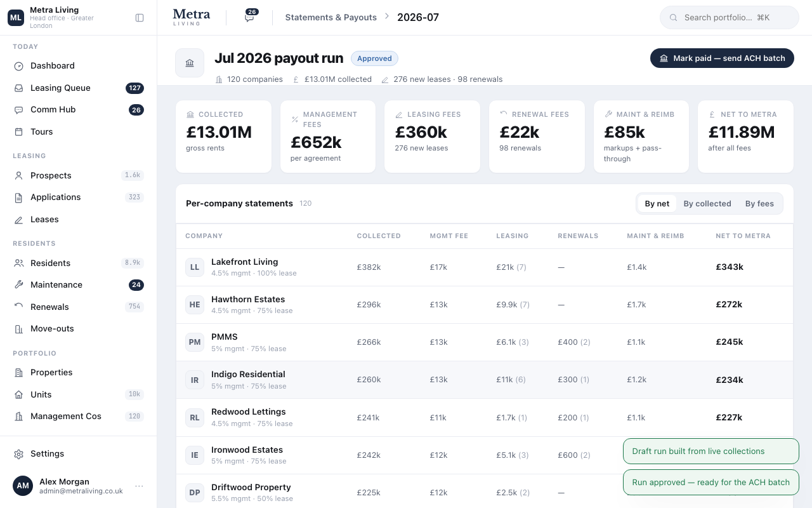Screen dimensions: 812x508
Task: Collapse the sidebar panel icon
Action: [x=140, y=18]
